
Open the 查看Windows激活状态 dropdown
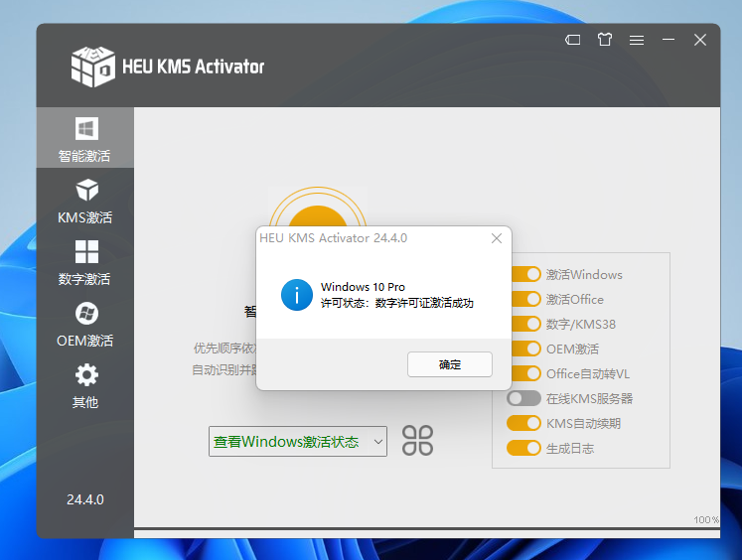pos(298,441)
